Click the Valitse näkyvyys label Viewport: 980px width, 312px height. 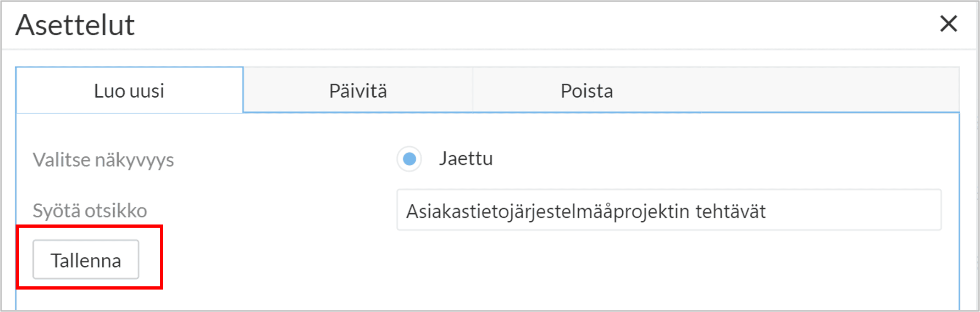point(103,160)
